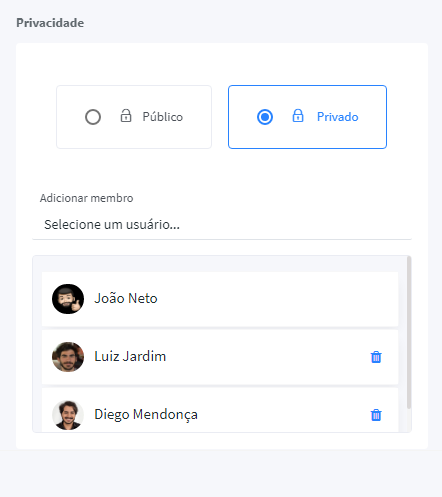This screenshot has height=497, width=442.
Task: Select the Diego Mendonça member name
Action: click(x=146, y=415)
